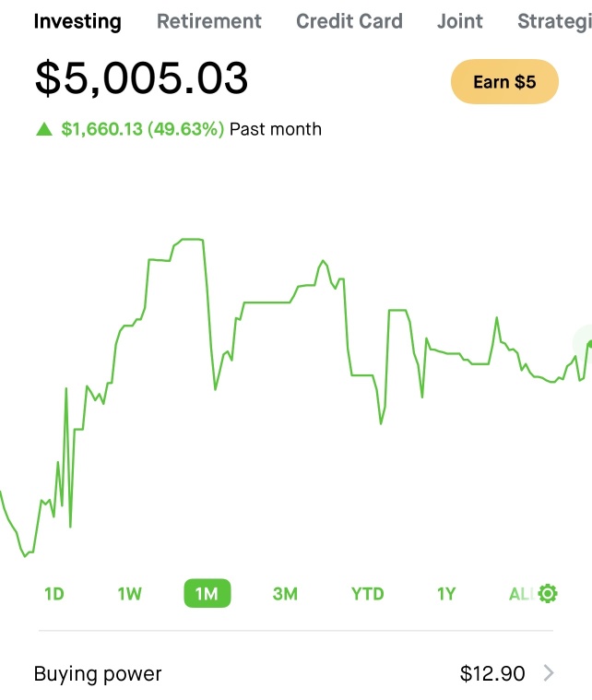Open the Buying power row

coord(295,673)
